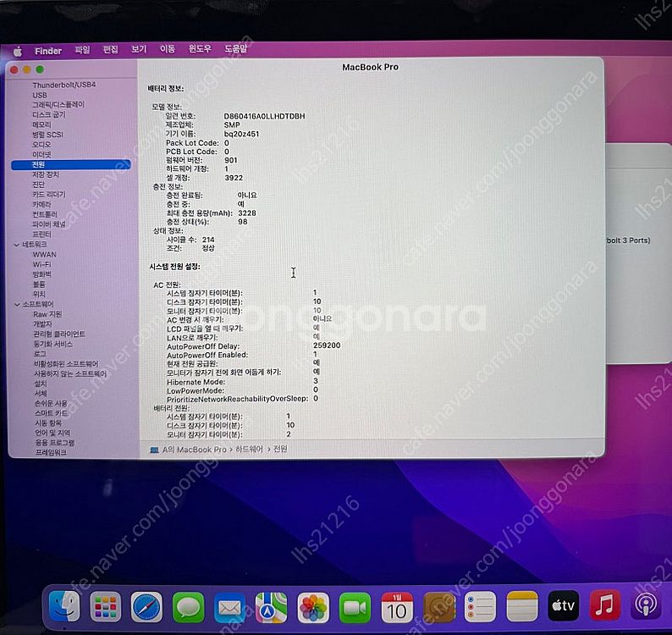Select 개발자 under 소프트웨어
Image resolution: width=672 pixels, height=635 pixels.
coord(42,324)
